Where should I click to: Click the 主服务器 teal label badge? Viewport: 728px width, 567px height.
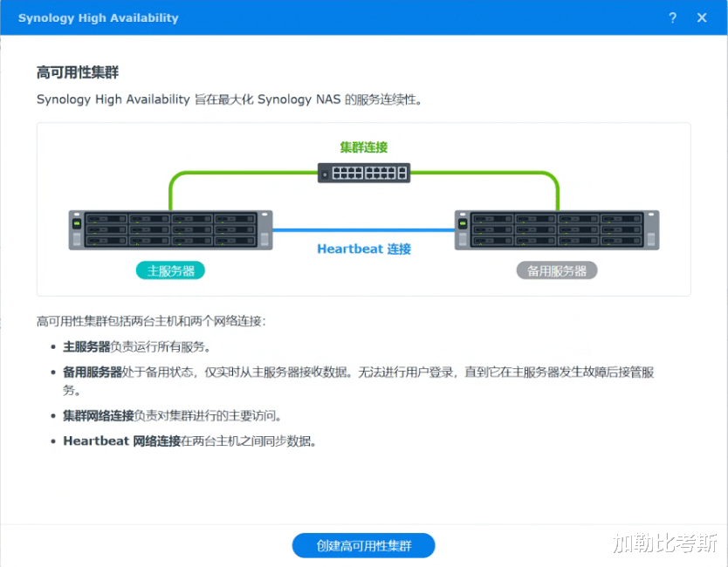coord(170,270)
